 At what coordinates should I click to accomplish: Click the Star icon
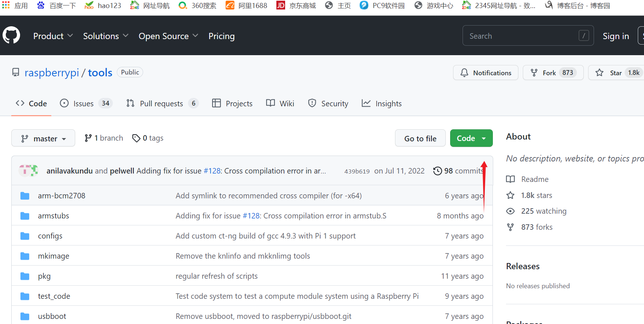tap(599, 73)
